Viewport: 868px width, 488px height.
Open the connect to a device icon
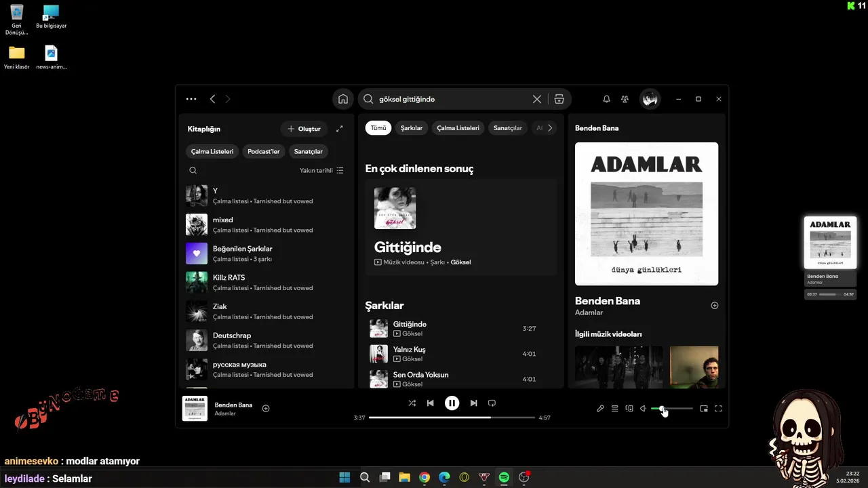point(629,409)
